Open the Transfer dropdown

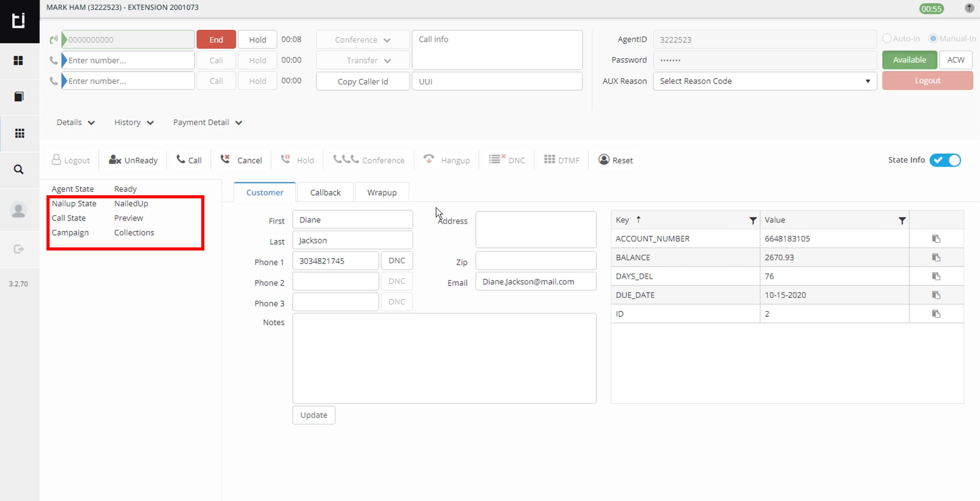click(x=363, y=61)
